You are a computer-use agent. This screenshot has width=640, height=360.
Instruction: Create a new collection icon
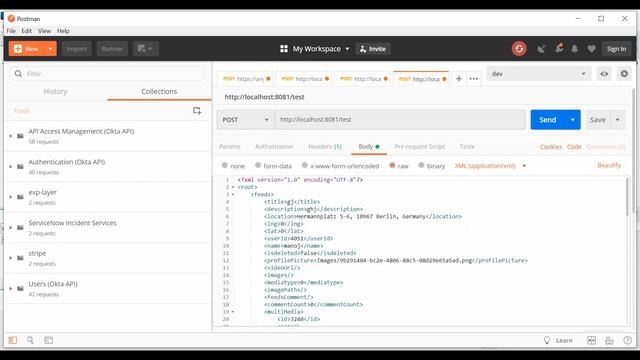pos(197,111)
